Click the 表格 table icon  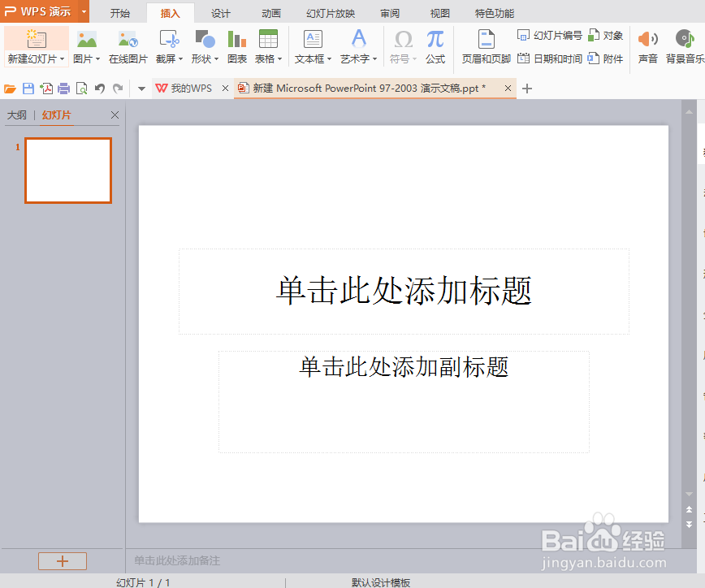[x=268, y=39]
